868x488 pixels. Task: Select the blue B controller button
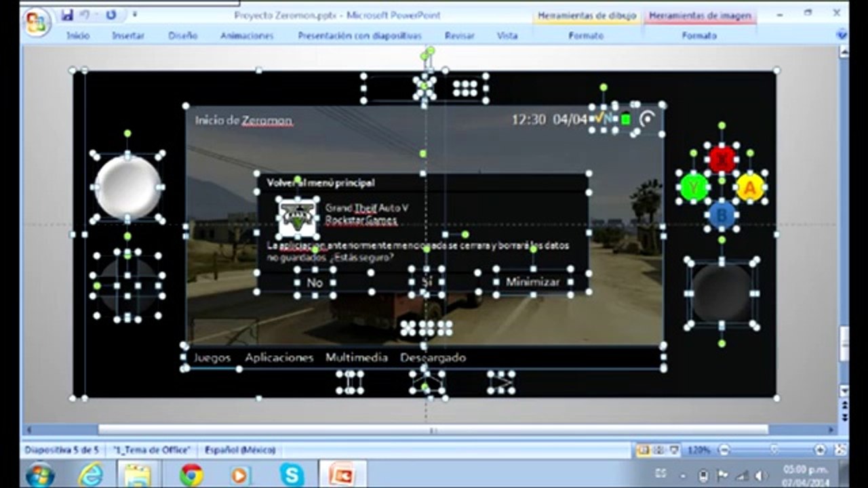tap(722, 216)
